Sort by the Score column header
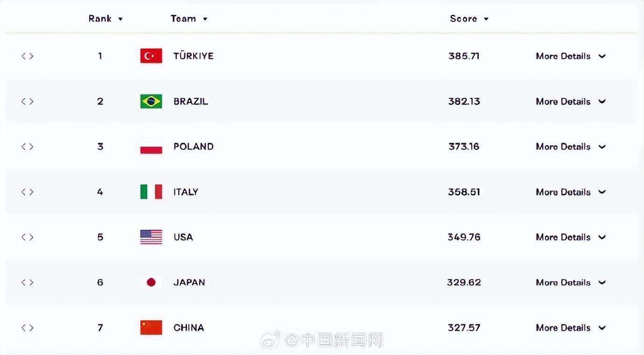Screen dimensions: 644x355 pyautogui.click(x=469, y=19)
